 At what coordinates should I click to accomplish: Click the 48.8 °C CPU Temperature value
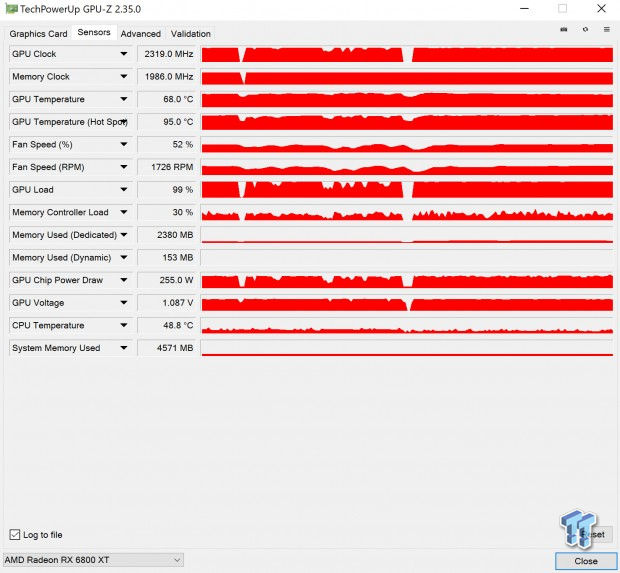tap(167, 325)
